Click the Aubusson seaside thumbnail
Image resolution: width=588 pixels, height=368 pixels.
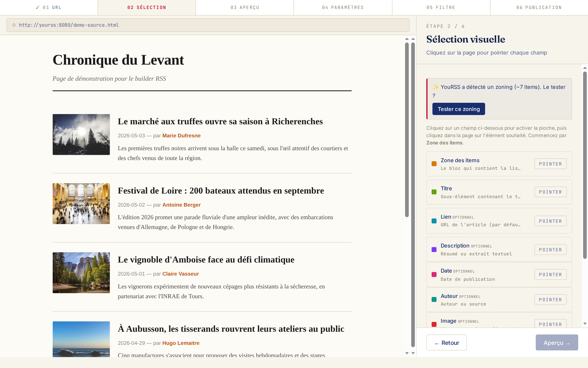[81, 339]
